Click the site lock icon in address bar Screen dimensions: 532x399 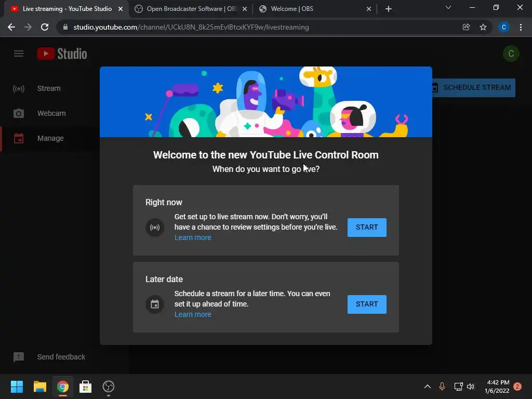tap(65, 27)
